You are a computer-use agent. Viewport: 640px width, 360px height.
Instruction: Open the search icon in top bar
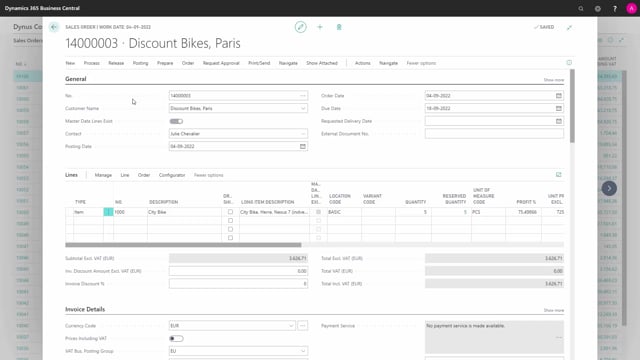pyautogui.click(x=581, y=8)
